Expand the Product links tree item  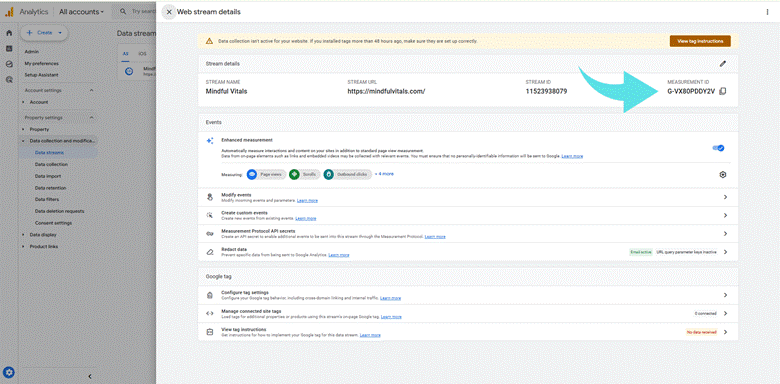point(23,247)
